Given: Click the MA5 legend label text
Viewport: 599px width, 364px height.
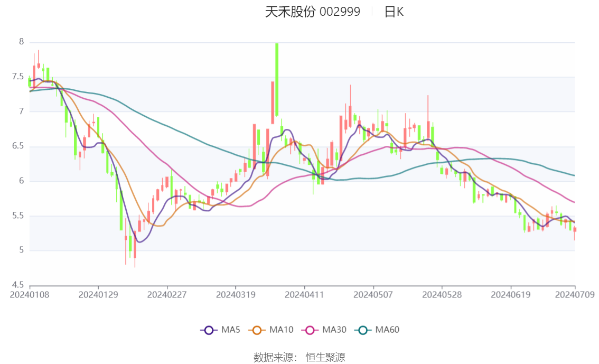Looking at the screenshot, I should click(230, 330).
